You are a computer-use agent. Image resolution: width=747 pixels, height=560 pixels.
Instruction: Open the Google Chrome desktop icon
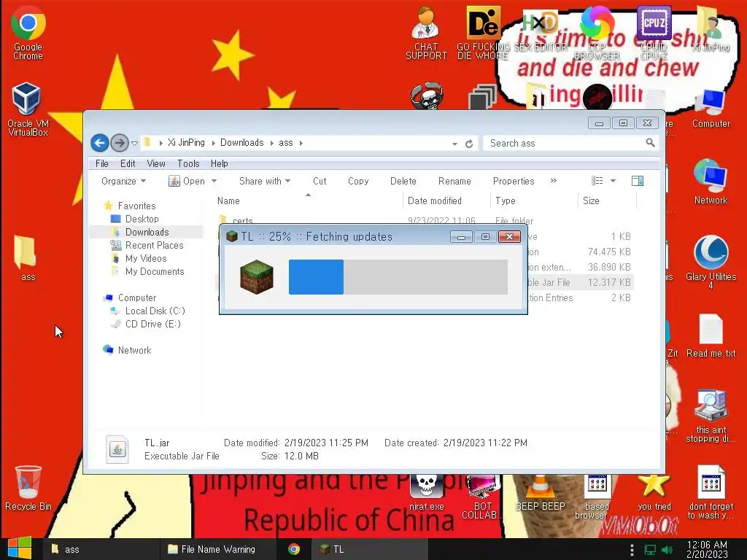point(28,34)
